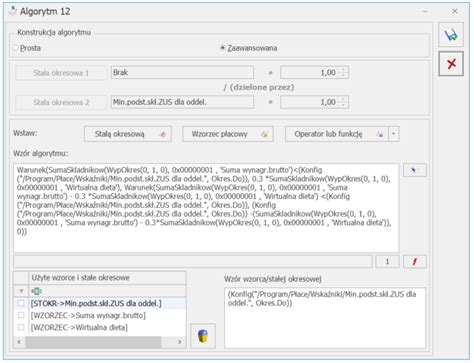Decrease the Stała okresowa 2 multiplier

[x=343, y=105]
